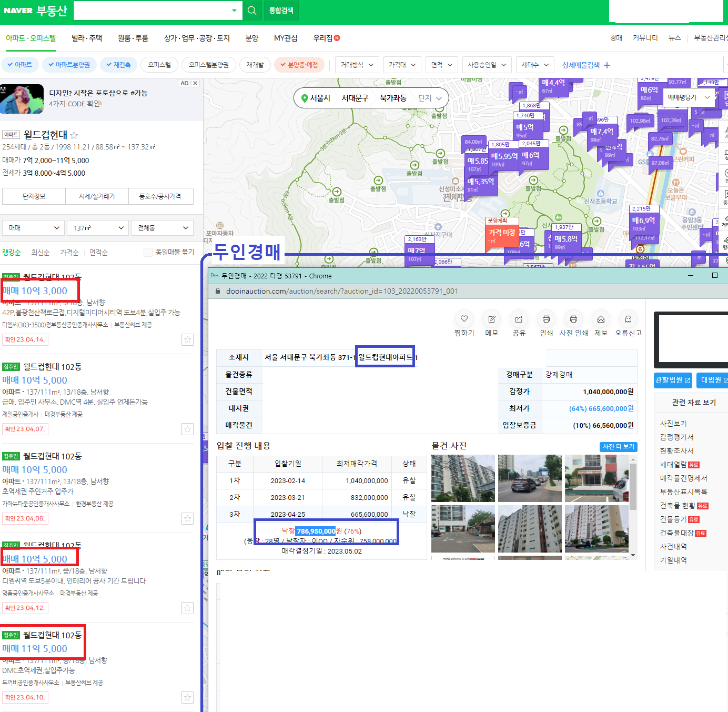
Task: Click the 상세매물검색 plus link
Action: click(586, 65)
